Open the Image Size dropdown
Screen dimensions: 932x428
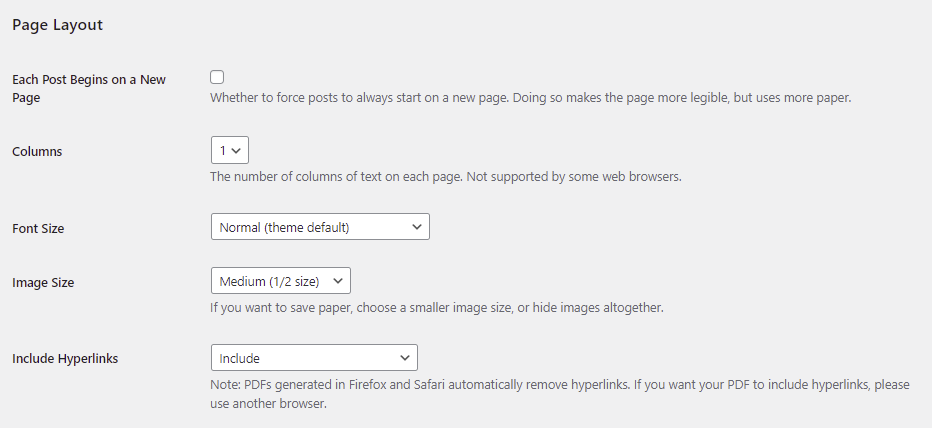click(x=280, y=281)
